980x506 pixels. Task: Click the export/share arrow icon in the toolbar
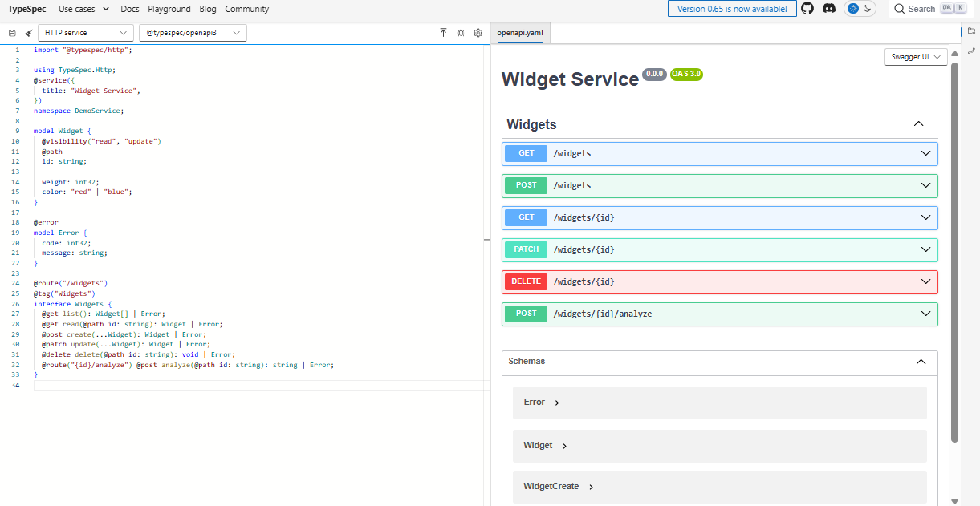443,33
